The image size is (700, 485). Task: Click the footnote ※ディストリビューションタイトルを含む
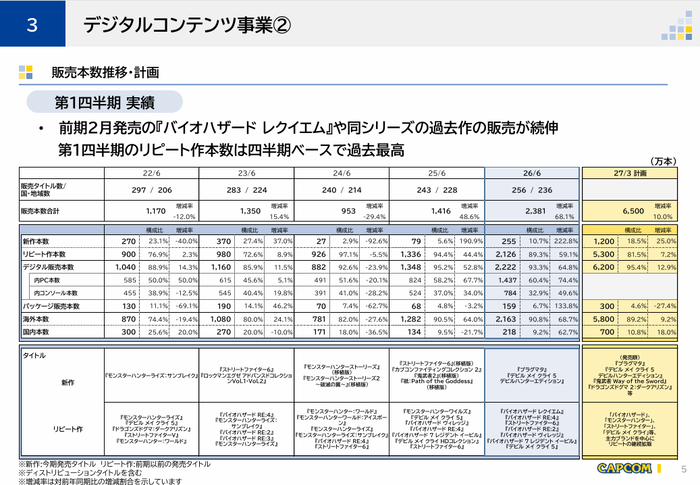[x=80, y=472]
